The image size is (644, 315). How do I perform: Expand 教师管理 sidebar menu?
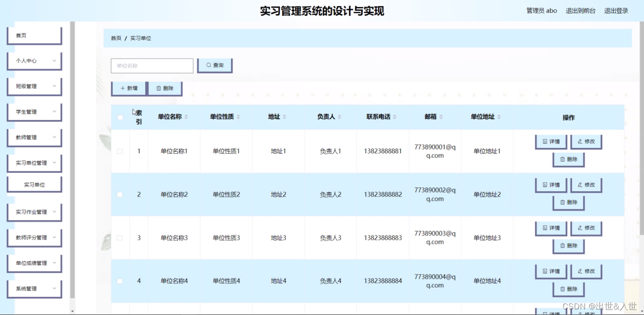pos(34,138)
